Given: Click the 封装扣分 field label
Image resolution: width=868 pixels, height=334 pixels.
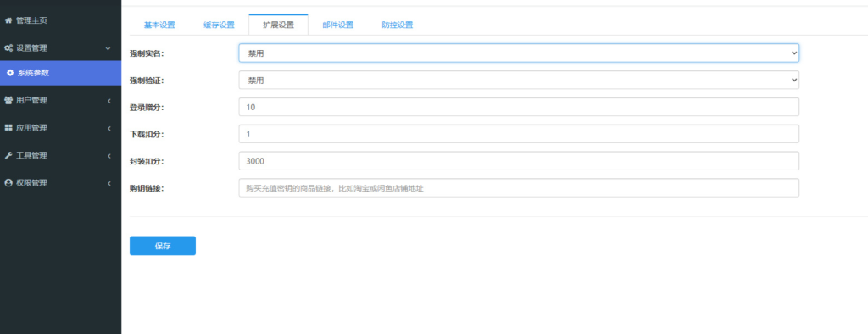Looking at the screenshot, I should (x=147, y=161).
